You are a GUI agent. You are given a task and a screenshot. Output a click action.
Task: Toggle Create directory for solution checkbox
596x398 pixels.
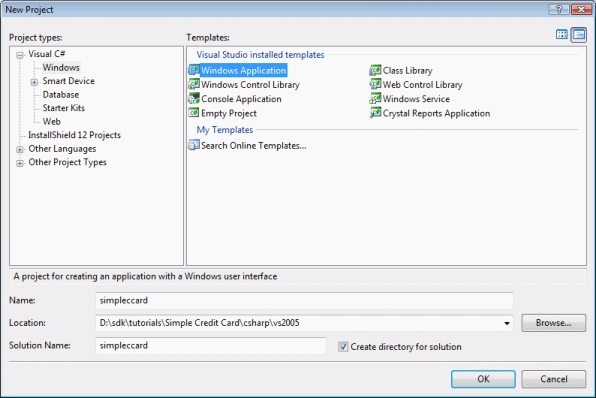point(343,346)
